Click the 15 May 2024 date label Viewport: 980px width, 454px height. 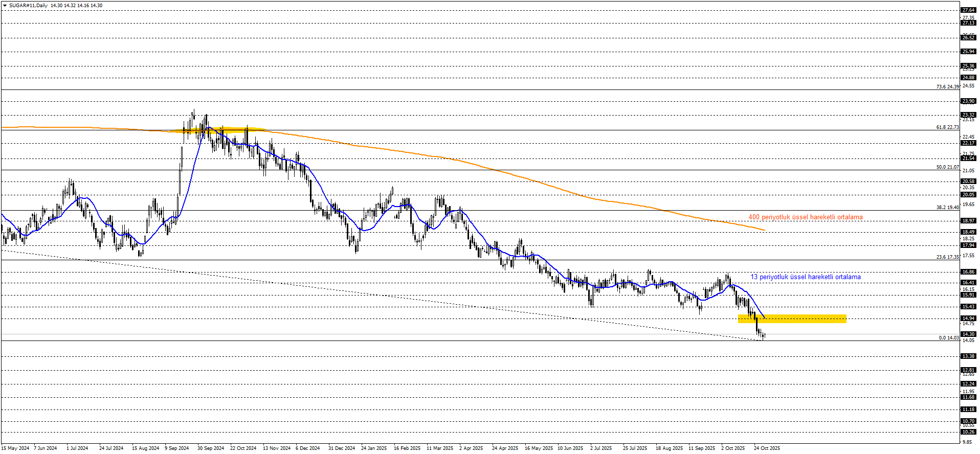pyautogui.click(x=15, y=448)
